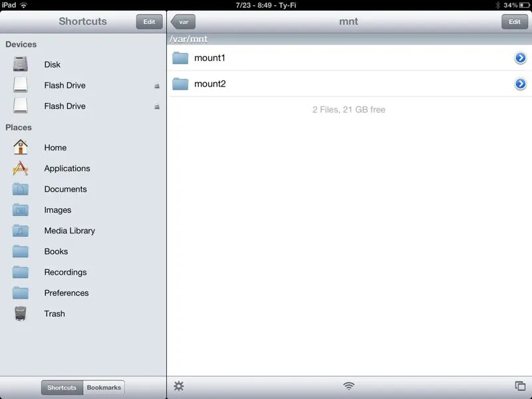
Task: Select Disk under Devices
Action: tap(52, 65)
